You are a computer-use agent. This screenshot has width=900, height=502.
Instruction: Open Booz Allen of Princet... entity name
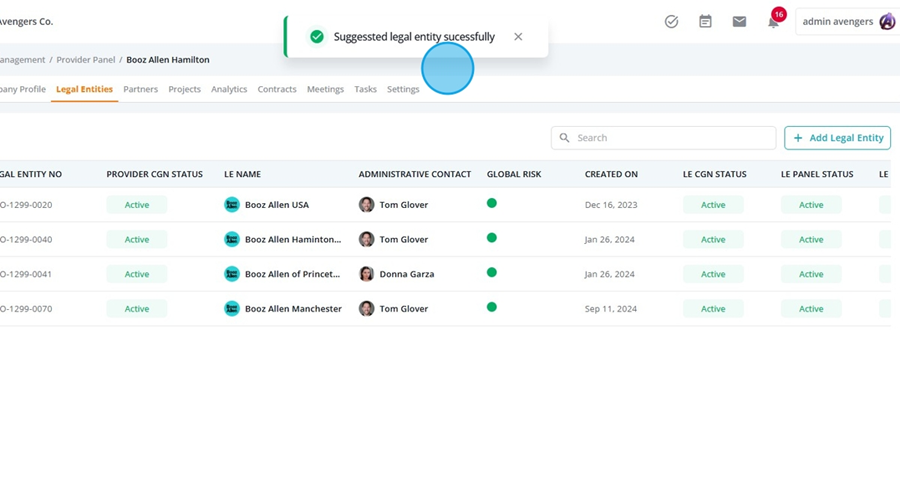pos(292,274)
